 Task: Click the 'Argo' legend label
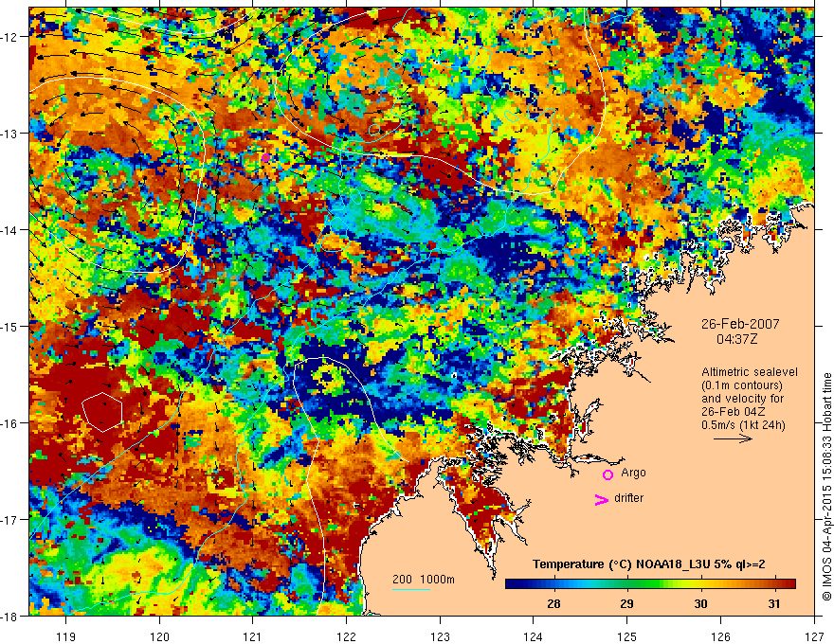tap(633, 473)
